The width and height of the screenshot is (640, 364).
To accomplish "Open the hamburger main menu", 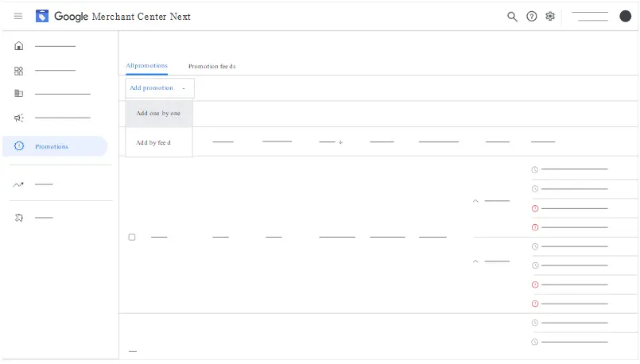I will coord(18,16).
